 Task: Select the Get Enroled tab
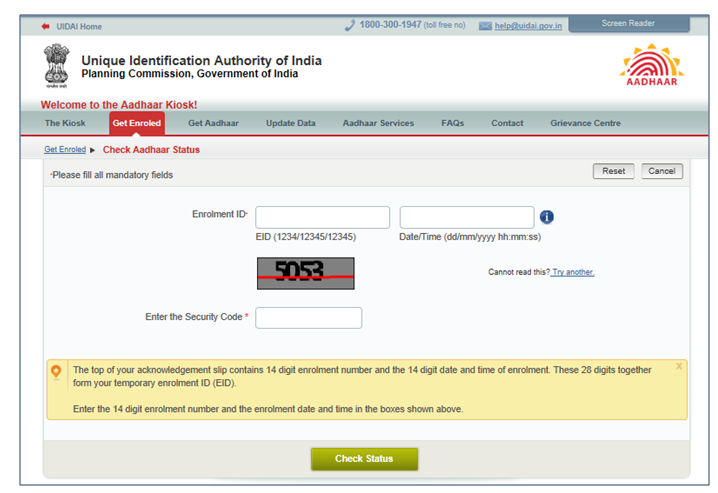(x=136, y=123)
